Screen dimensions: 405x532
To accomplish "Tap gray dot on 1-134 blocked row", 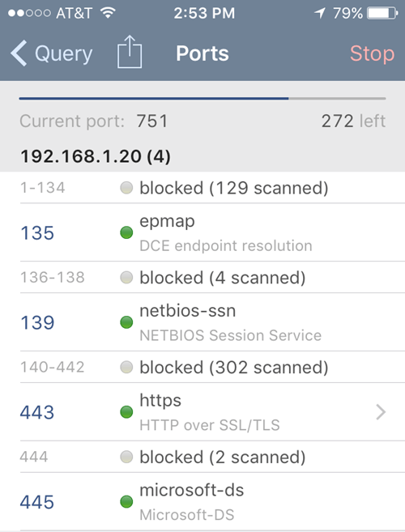I will pyautogui.click(x=126, y=188).
